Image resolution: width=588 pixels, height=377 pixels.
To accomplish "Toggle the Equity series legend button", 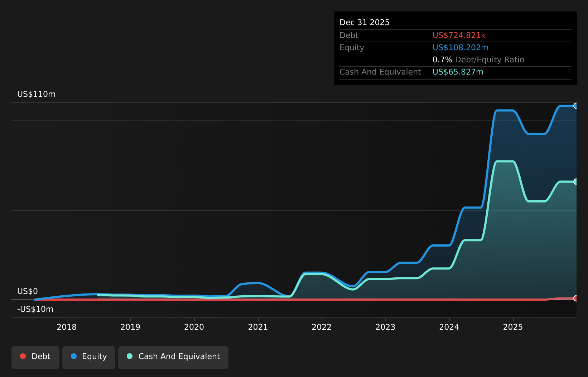I will pyautogui.click(x=89, y=357).
